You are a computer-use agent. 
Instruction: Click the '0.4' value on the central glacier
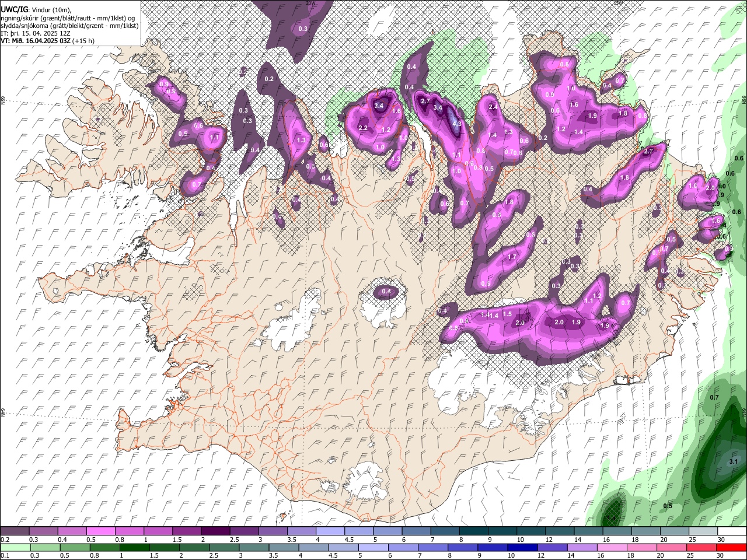[386, 292]
